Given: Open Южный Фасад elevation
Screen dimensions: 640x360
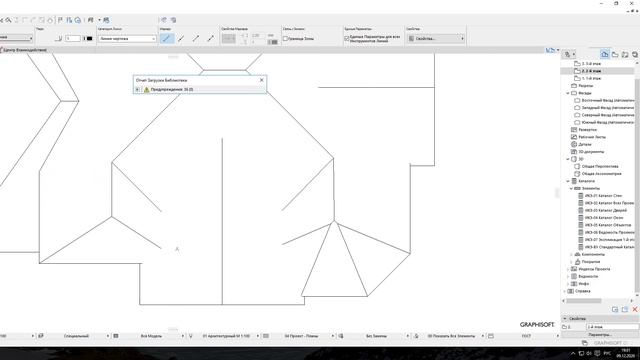Looking at the screenshot, I should 608,122.
